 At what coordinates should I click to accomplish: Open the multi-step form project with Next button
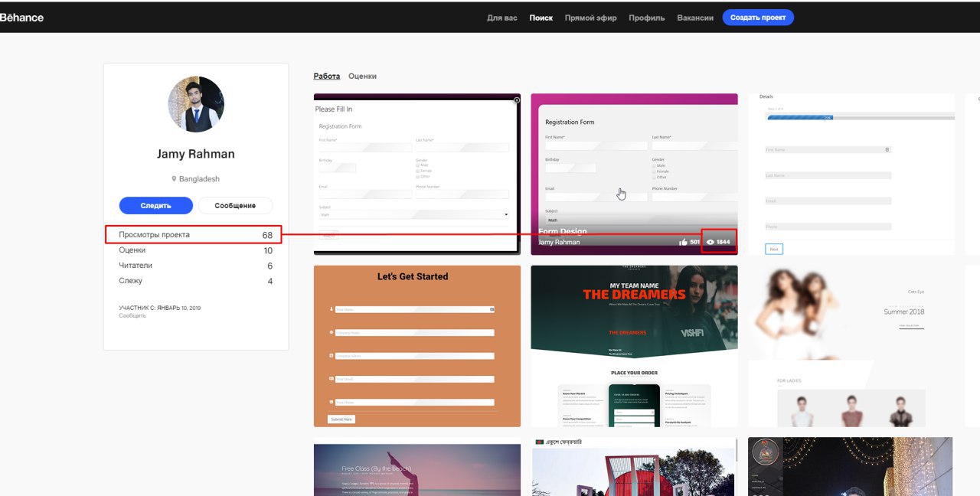coord(851,175)
